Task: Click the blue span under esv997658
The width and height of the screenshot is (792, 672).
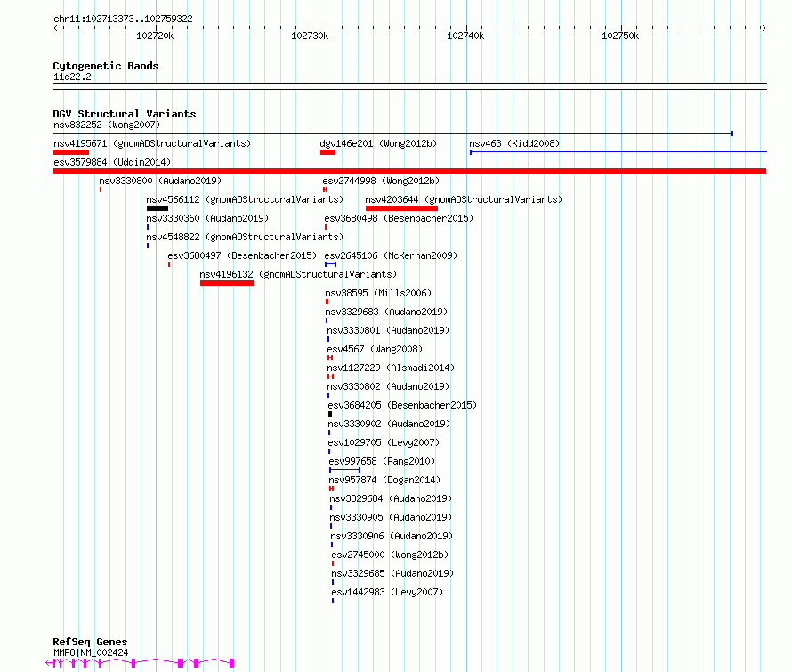Action: point(345,470)
